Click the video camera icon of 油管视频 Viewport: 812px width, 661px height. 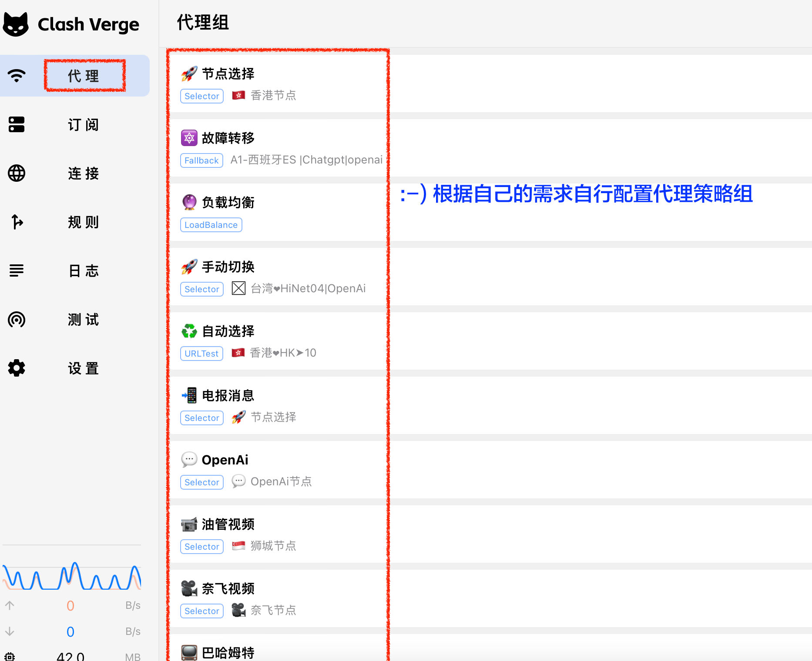189,524
